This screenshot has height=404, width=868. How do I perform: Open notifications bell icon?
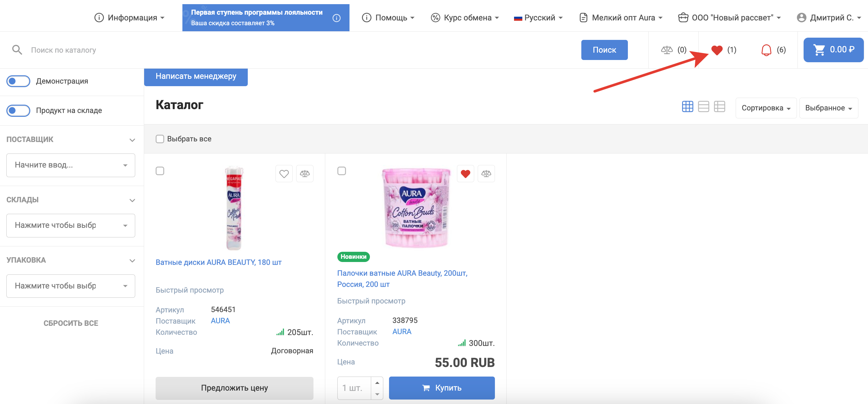tap(766, 50)
